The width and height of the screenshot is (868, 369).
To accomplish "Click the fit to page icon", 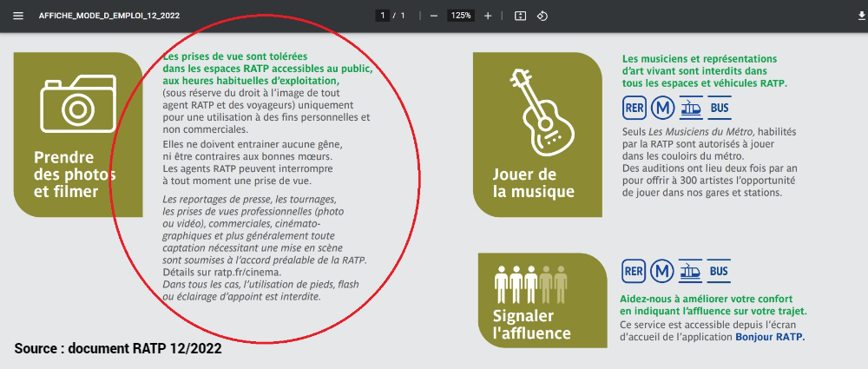I will pos(520,16).
